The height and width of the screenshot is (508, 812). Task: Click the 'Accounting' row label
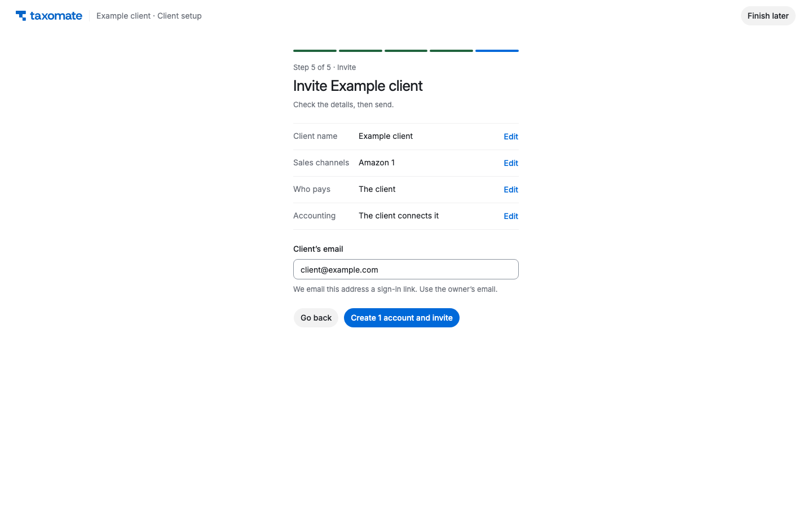pyautogui.click(x=314, y=216)
